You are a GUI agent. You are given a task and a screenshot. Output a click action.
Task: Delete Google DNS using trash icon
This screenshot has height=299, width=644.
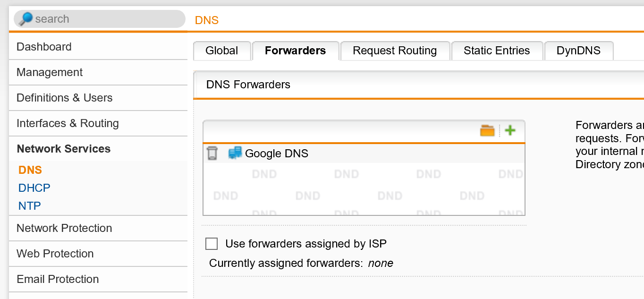pos(212,153)
